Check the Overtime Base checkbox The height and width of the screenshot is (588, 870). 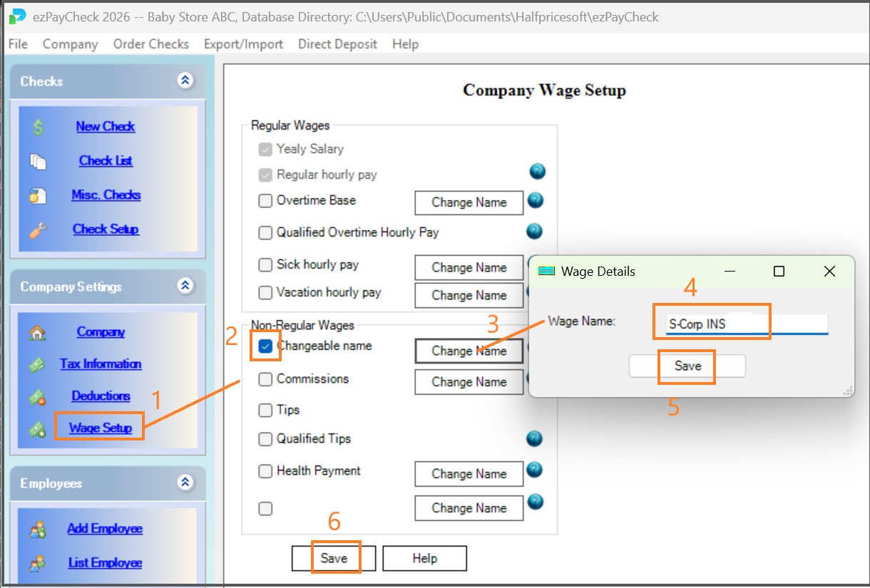[x=265, y=201]
